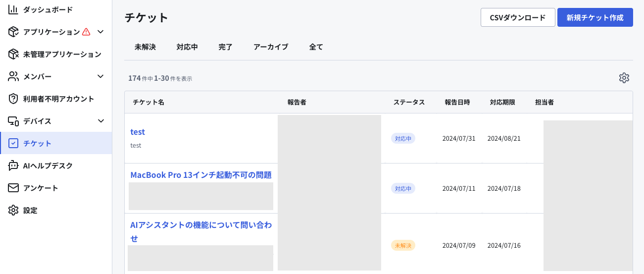Viewport: 644px width, 274px height.
Task: Click the チケット page heading
Action: pyautogui.click(x=147, y=17)
